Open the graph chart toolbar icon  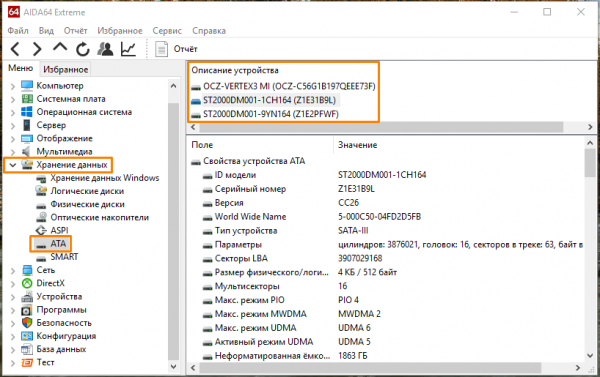128,49
